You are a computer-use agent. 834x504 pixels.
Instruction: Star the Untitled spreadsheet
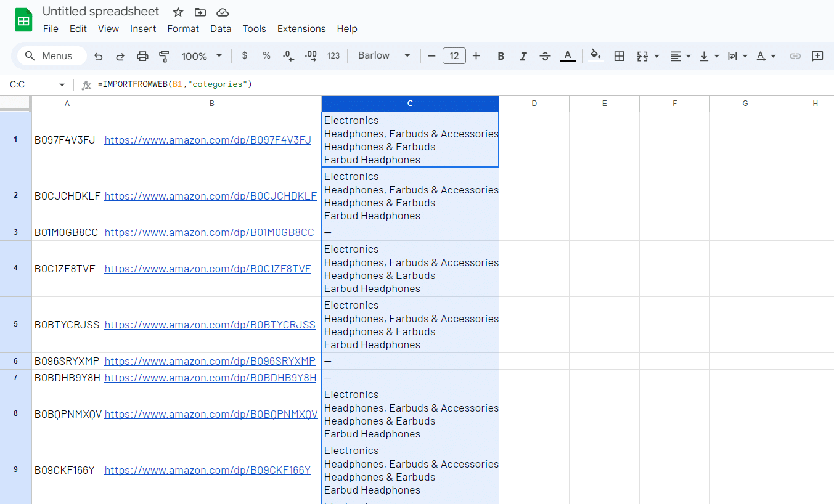click(x=178, y=12)
